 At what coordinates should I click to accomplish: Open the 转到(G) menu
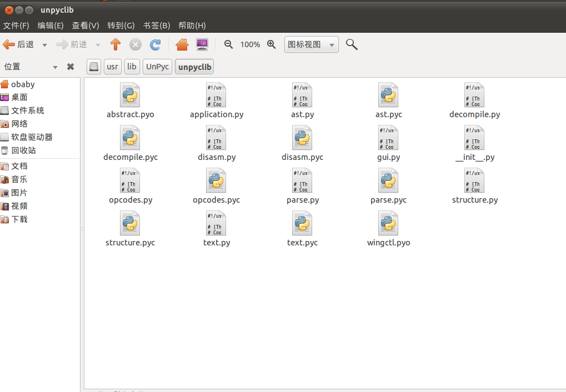coord(121,26)
